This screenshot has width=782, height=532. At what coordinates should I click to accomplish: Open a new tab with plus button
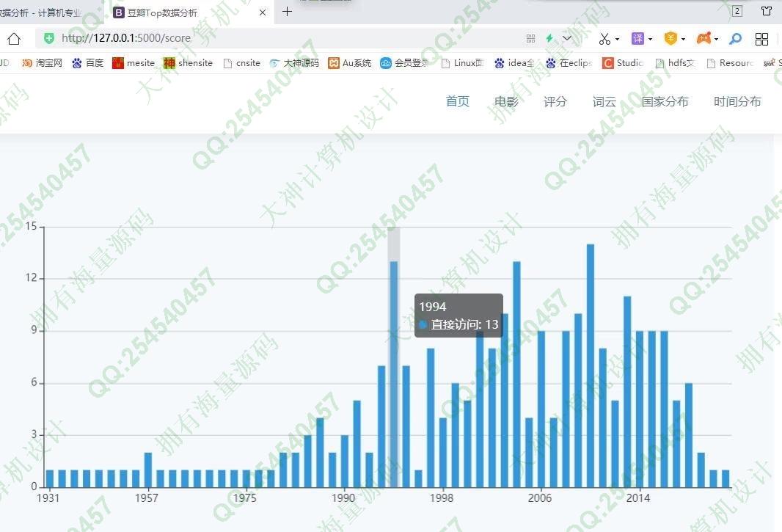point(288,12)
